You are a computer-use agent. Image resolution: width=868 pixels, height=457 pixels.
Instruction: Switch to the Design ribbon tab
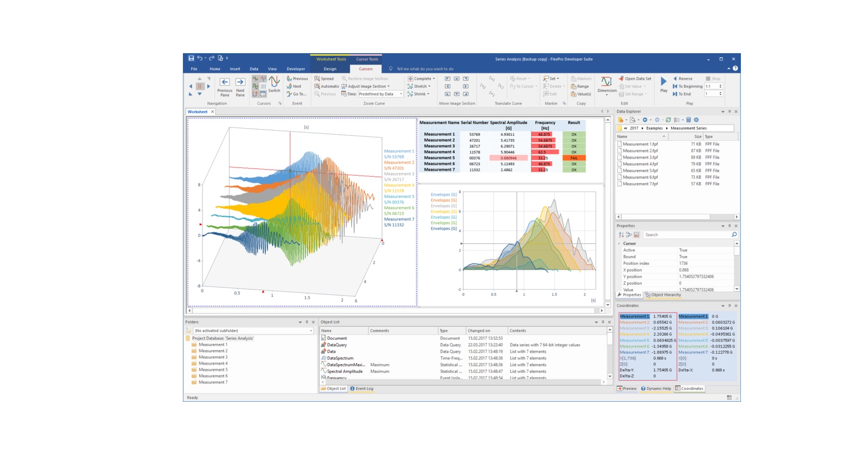click(x=330, y=69)
